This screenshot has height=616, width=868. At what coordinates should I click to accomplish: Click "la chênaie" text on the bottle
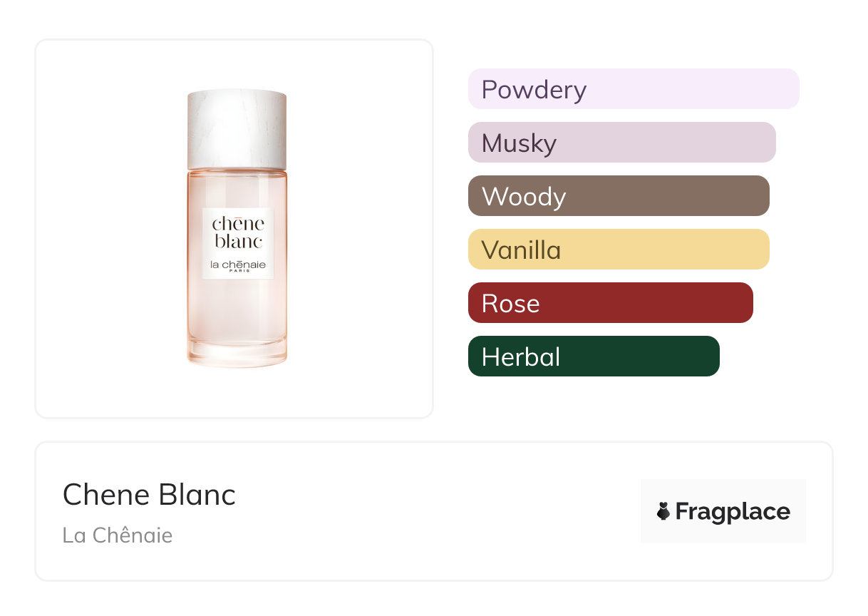coord(238,265)
